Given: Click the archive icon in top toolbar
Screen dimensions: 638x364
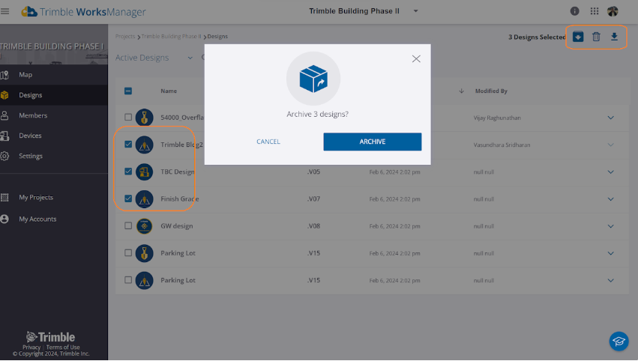Looking at the screenshot, I should 578,37.
